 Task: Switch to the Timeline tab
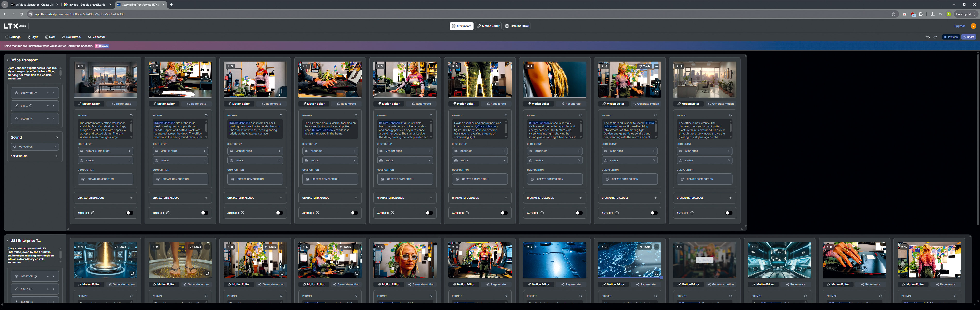[517, 26]
